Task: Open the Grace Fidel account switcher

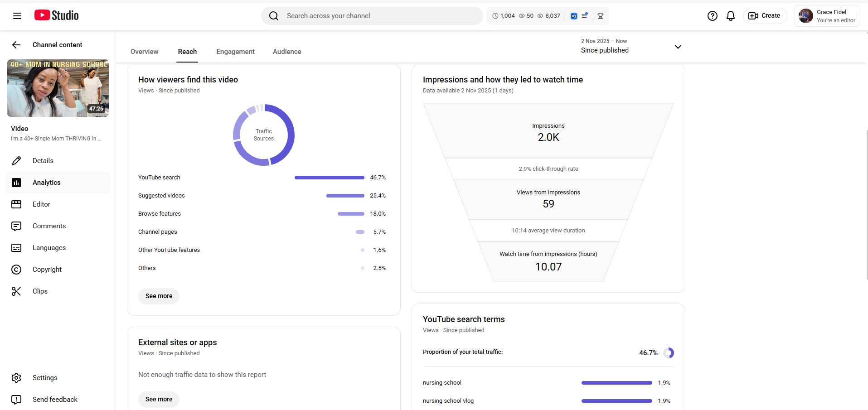Action: pos(826,16)
